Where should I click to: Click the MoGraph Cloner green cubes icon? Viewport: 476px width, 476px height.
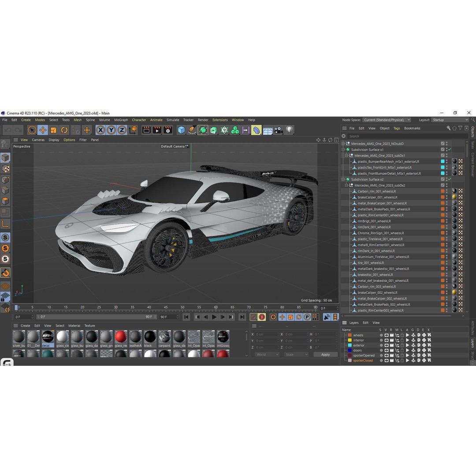[235, 130]
